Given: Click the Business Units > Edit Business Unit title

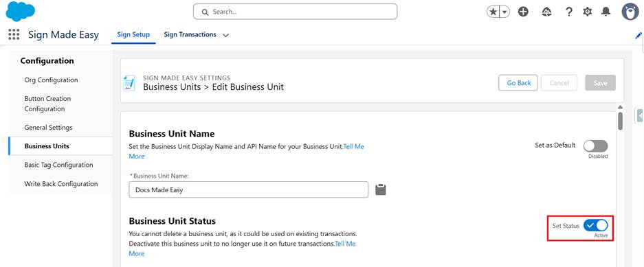Looking at the screenshot, I should (213, 87).
